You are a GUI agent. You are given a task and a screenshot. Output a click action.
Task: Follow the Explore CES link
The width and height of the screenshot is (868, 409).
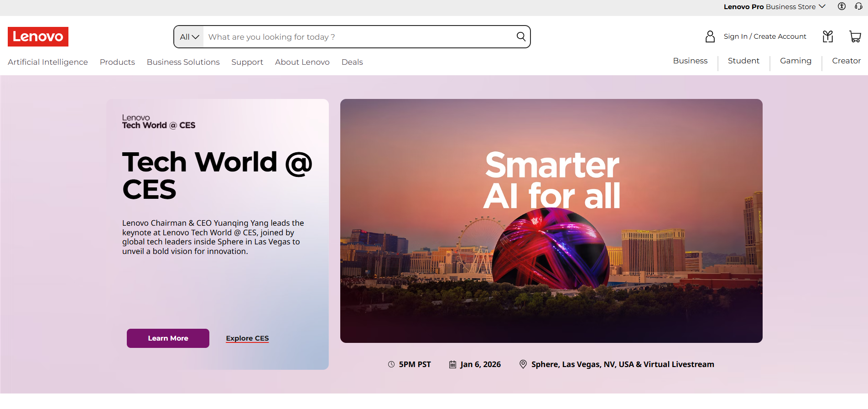pyautogui.click(x=247, y=338)
